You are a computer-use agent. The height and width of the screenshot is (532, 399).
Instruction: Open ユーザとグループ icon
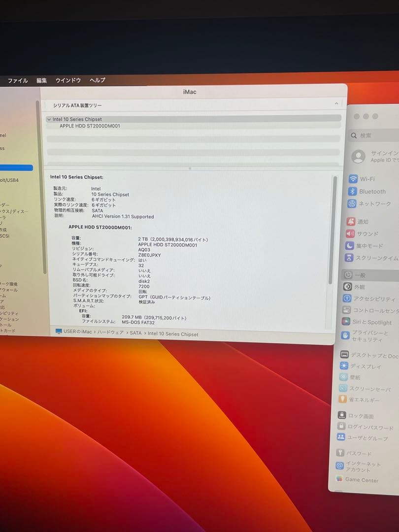[341, 436]
